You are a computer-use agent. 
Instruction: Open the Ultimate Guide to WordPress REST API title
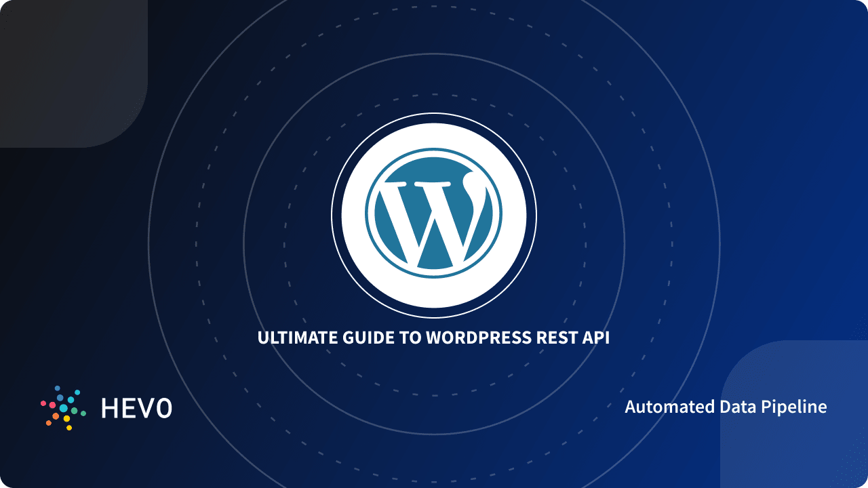point(434,335)
